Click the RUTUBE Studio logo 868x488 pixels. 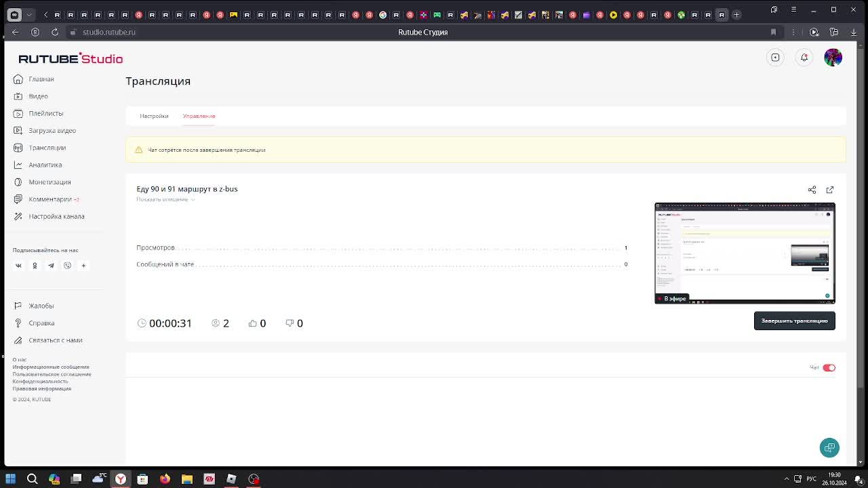pos(71,58)
